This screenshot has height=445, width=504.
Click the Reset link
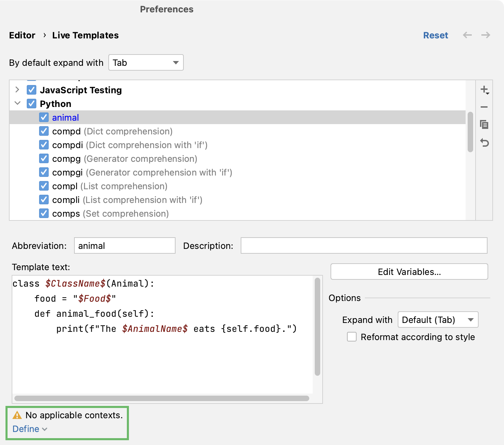[x=435, y=35]
